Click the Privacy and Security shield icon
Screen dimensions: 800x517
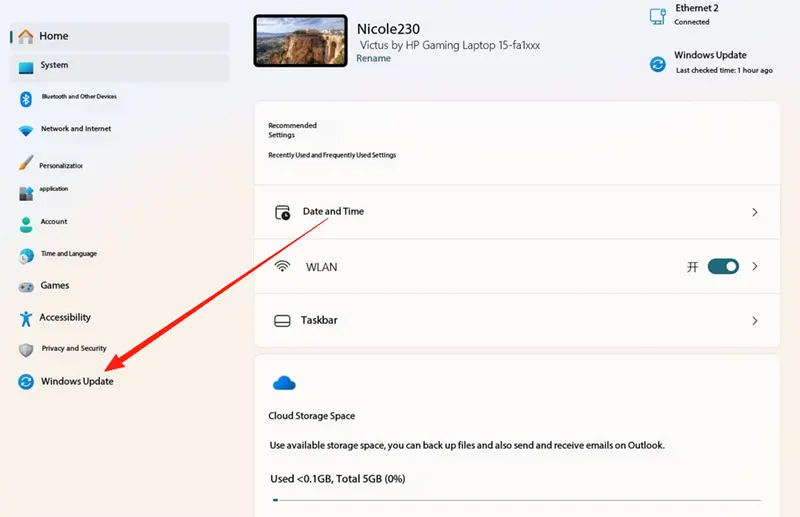click(x=26, y=350)
